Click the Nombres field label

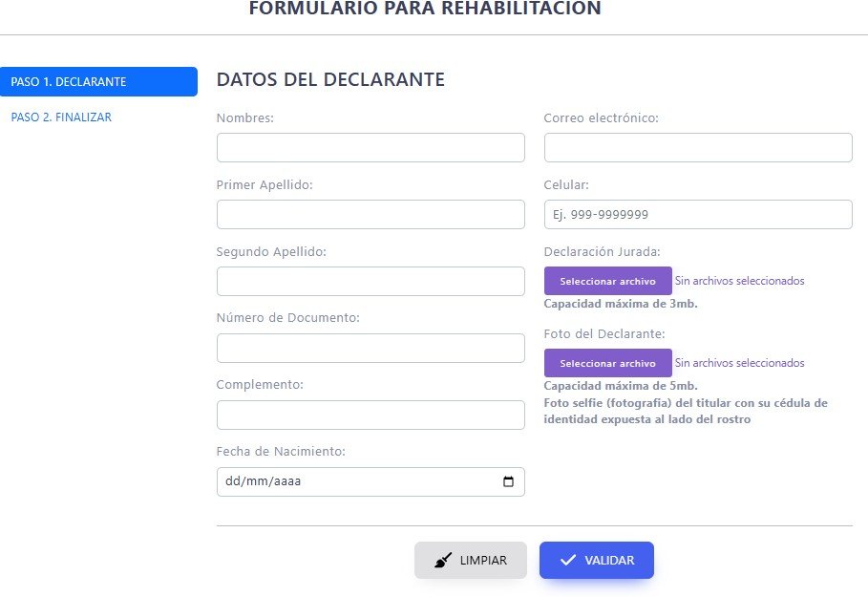coord(245,118)
